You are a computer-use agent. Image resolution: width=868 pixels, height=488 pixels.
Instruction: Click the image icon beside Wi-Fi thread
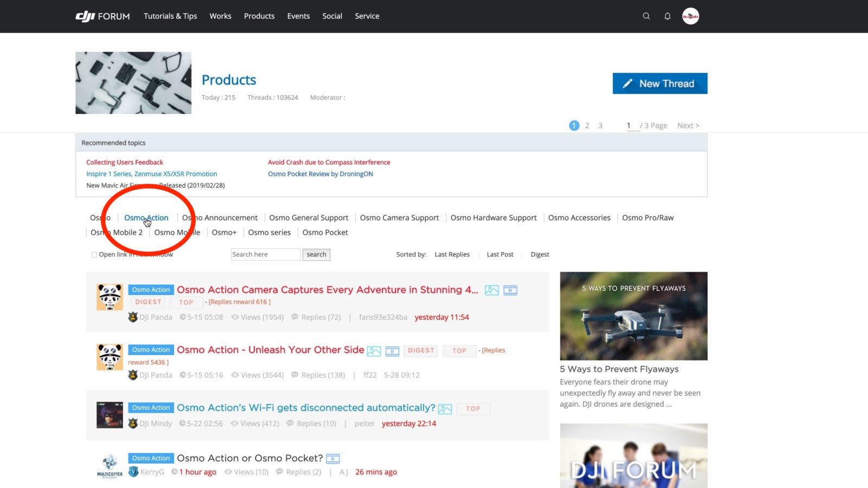click(445, 409)
